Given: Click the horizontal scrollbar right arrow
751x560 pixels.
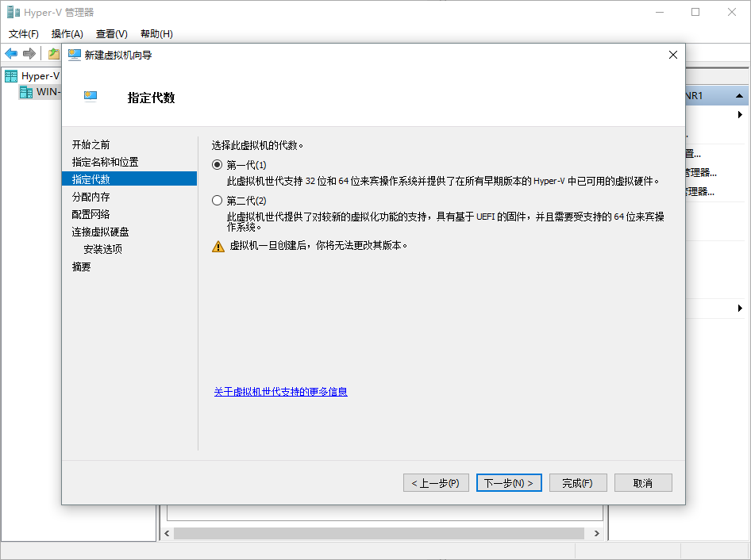Looking at the screenshot, I should point(597,533).
